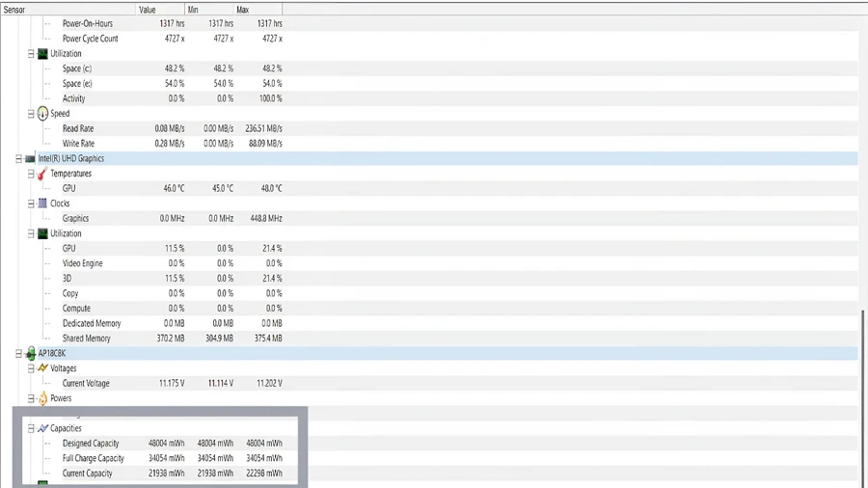Click the 448.8 MHz Graphics max value
Image resolution: width=868 pixels, height=488 pixels.
pyautogui.click(x=266, y=219)
